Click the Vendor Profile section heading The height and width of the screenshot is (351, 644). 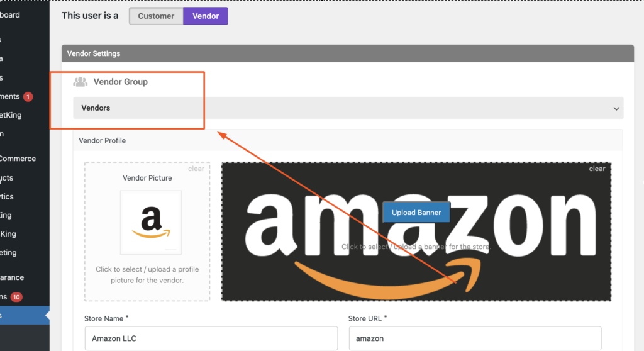(103, 140)
